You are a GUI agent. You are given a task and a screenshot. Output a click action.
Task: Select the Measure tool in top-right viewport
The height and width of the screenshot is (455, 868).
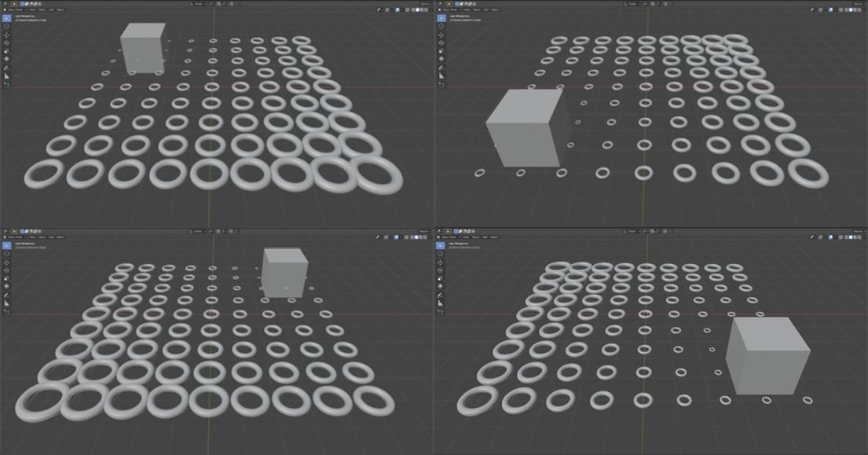(x=441, y=75)
